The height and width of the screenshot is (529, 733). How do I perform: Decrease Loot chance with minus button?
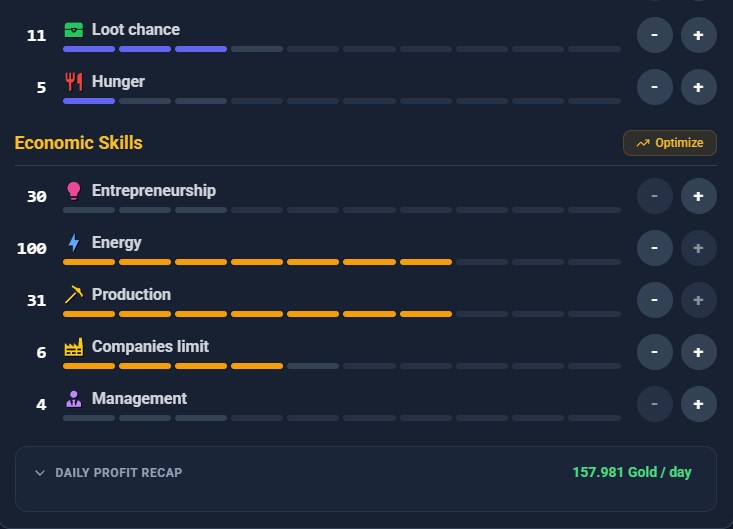pyautogui.click(x=654, y=35)
